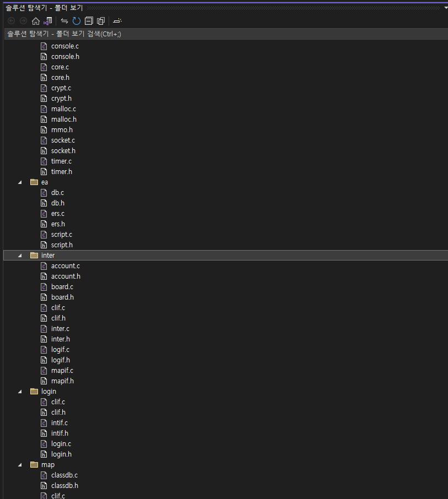Viewport: 448px width, 499px height.
Task: Click the db.c file icon
Action: point(44,193)
